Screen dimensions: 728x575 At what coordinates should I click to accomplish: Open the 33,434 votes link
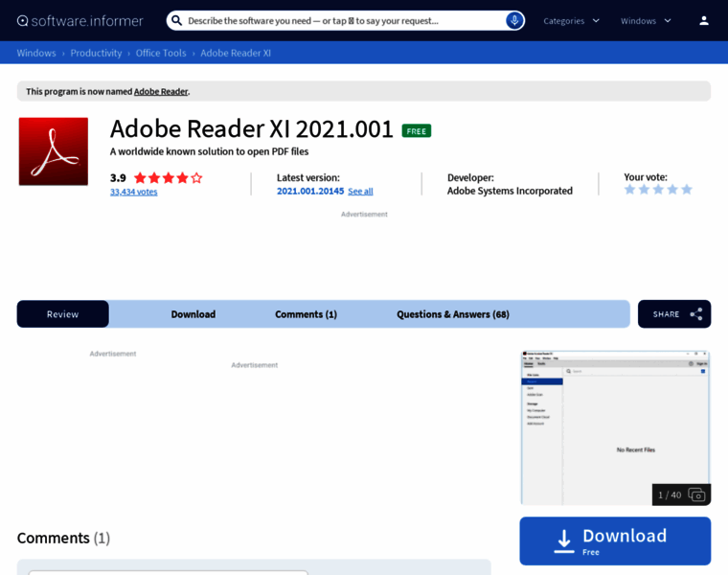pos(133,192)
